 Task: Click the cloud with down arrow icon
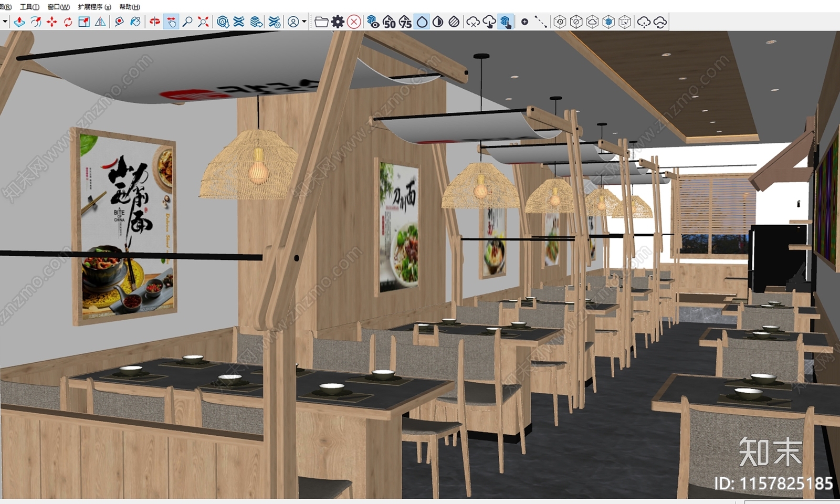coord(644,22)
